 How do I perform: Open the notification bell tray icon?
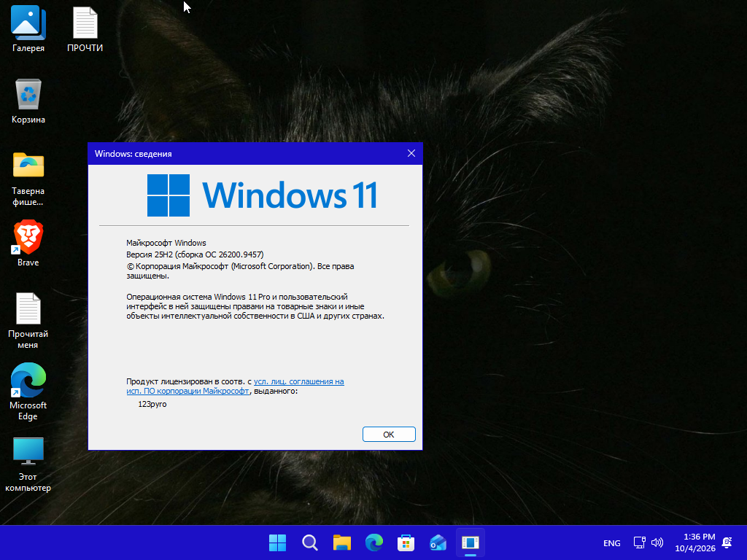(x=727, y=542)
